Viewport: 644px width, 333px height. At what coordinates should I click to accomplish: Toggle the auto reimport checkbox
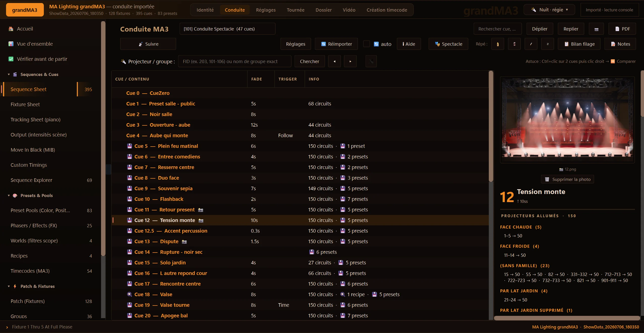[x=367, y=44]
